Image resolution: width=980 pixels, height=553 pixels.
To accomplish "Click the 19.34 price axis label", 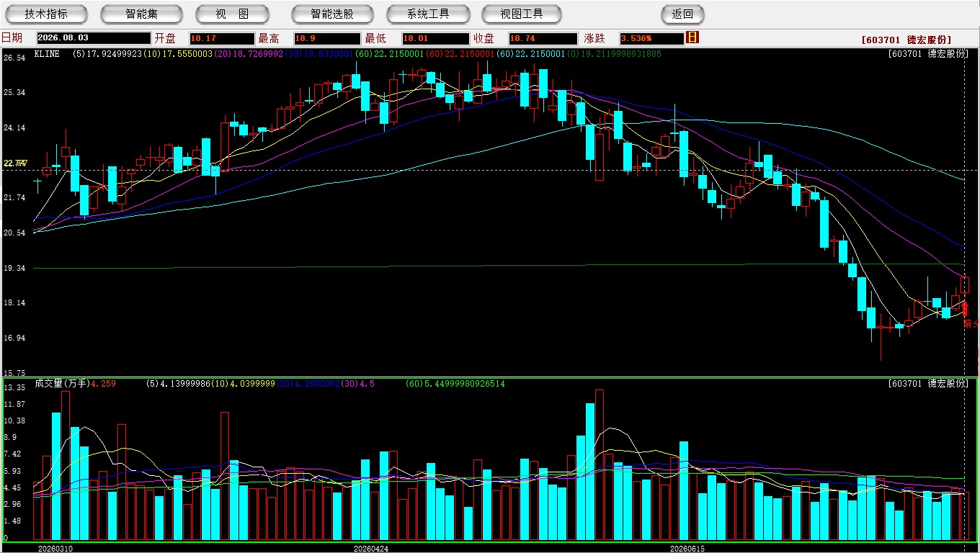I will point(14,268).
